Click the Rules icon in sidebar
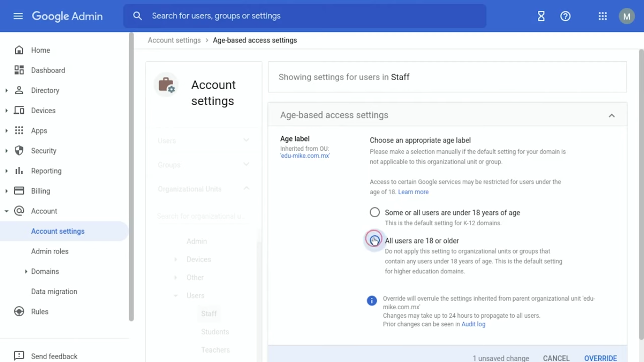The height and width of the screenshot is (362, 644). point(19,312)
